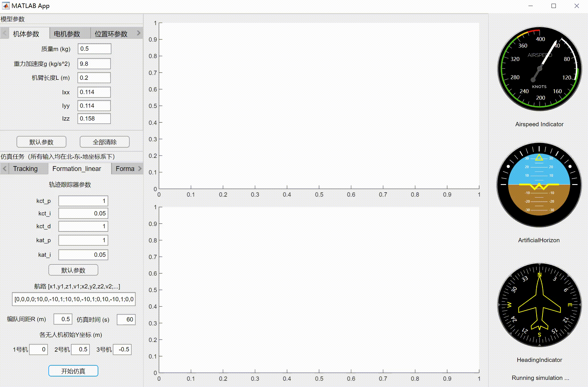The width and height of the screenshot is (588, 387).
Task: Click the Artificial Horizon gauge
Action: click(x=539, y=184)
